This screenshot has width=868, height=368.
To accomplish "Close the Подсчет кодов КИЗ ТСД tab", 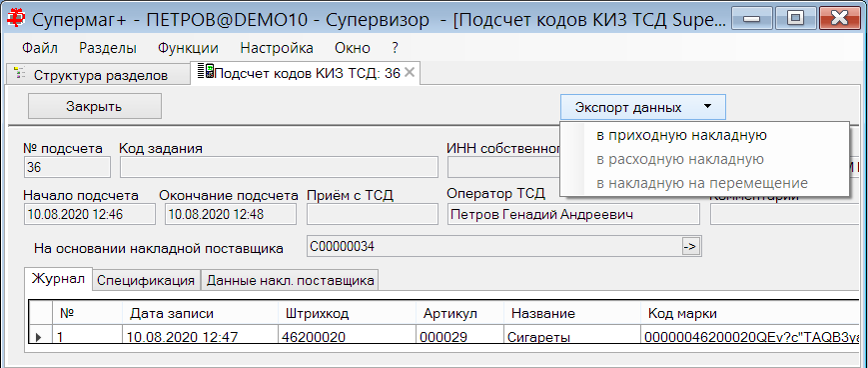I will pos(410,73).
